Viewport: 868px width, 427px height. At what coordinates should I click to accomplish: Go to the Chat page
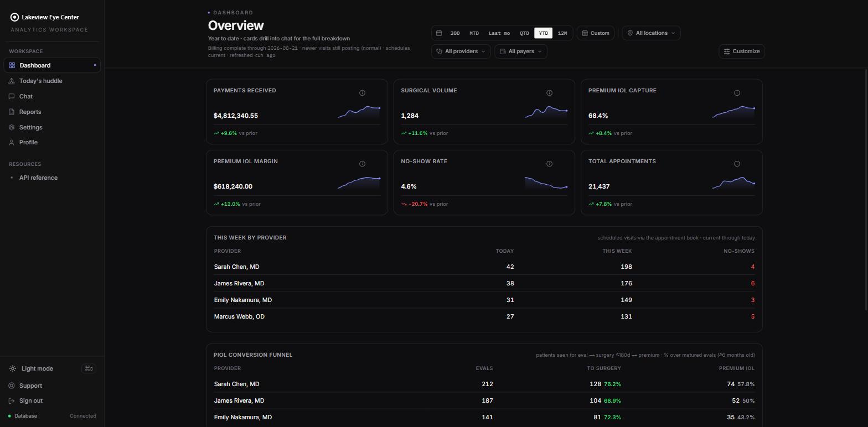(52, 96)
